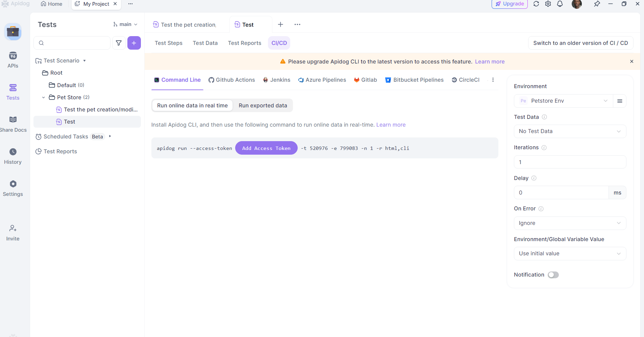Click info icon next to Test Data
Viewport: 644px width, 337px height.
click(x=544, y=117)
